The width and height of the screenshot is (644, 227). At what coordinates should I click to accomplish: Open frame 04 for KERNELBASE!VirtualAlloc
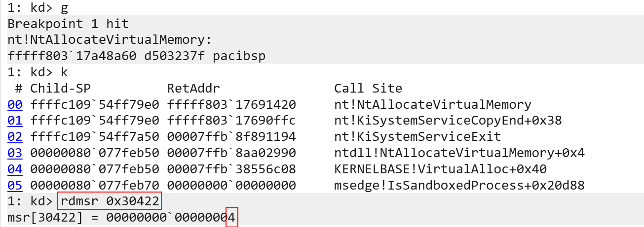[15, 169]
